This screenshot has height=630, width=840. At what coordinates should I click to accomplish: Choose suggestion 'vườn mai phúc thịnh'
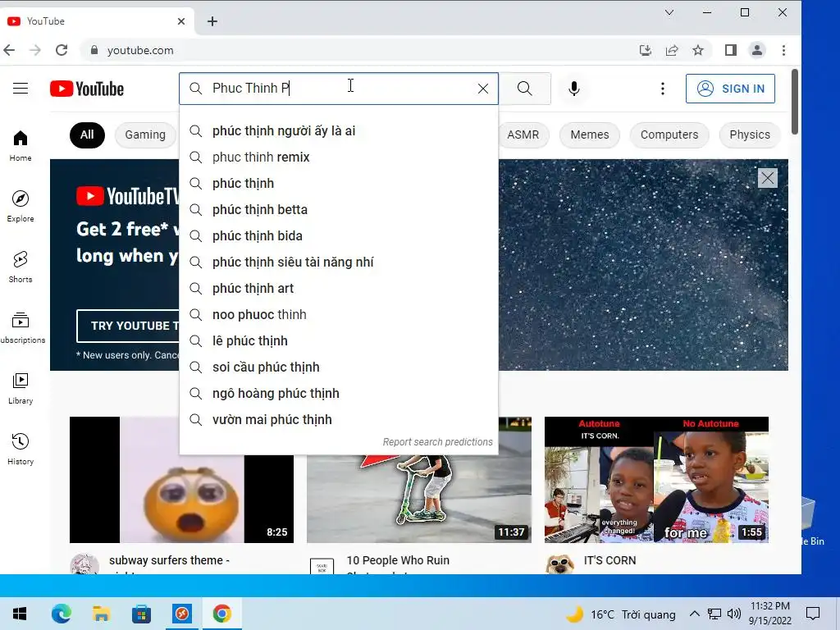(339, 419)
